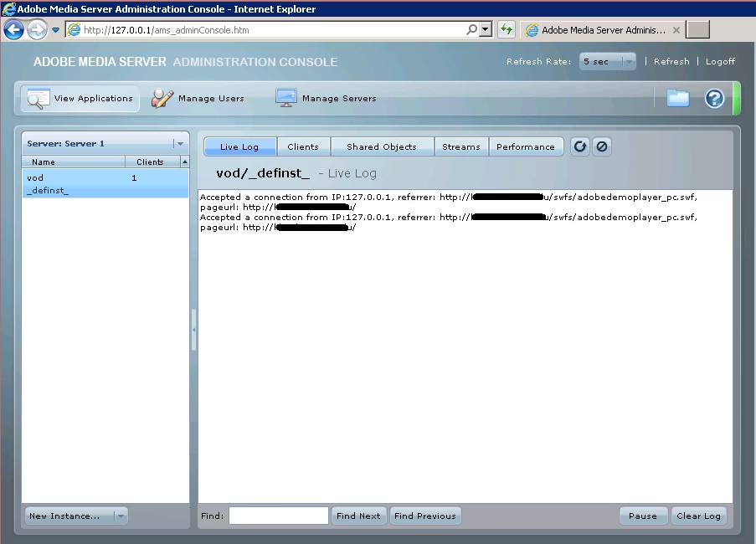Screen dimensions: 756x544
Task: Open Manage Users section
Action: (x=198, y=98)
